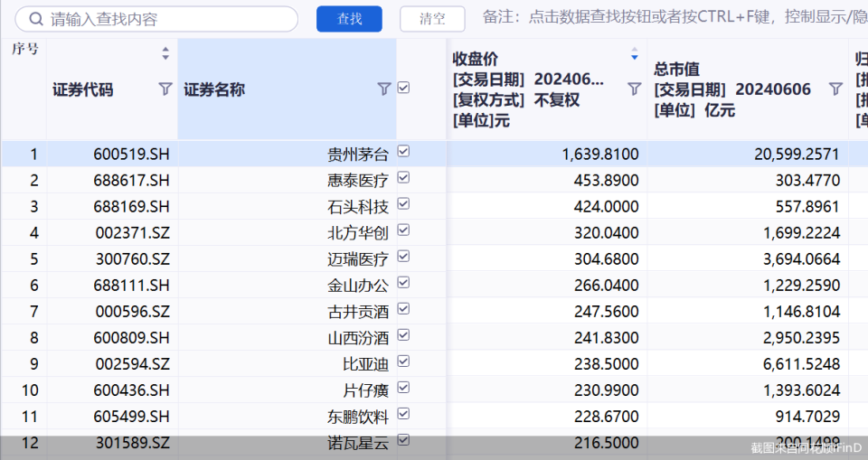Open filter for 证券代码 column
Viewport: 868px width, 460px height.
click(x=165, y=89)
